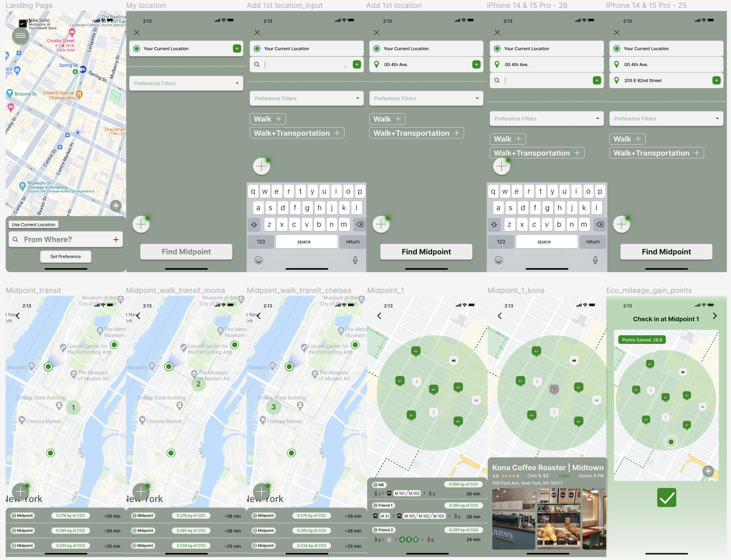Select Your Current Location radio in Add 1st location
This screenshot has height=560, width=731.
pyautogui.click(x=377, y=49)
